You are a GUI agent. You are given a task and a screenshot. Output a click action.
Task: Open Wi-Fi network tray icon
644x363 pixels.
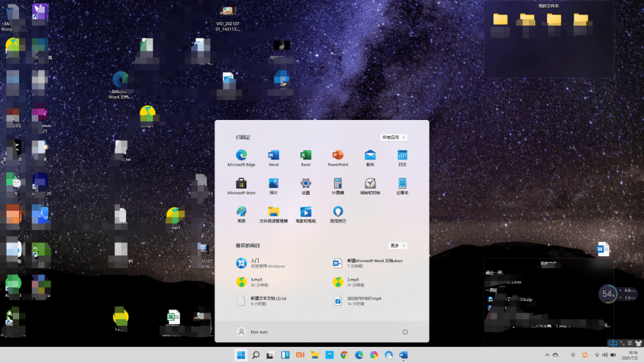(597, 355)
